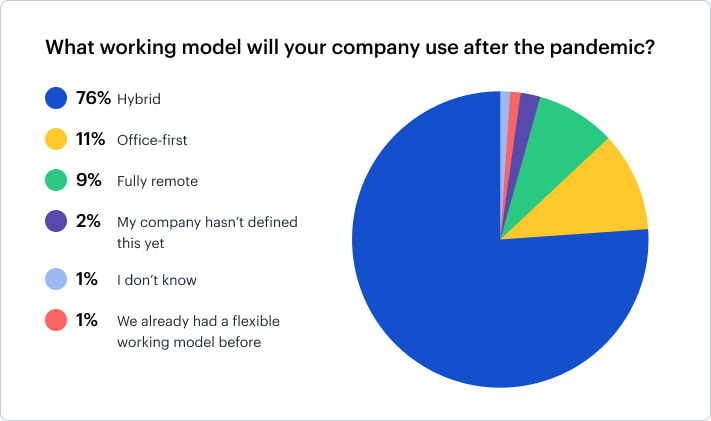Click "We already had a flexible" legend text

198,321
